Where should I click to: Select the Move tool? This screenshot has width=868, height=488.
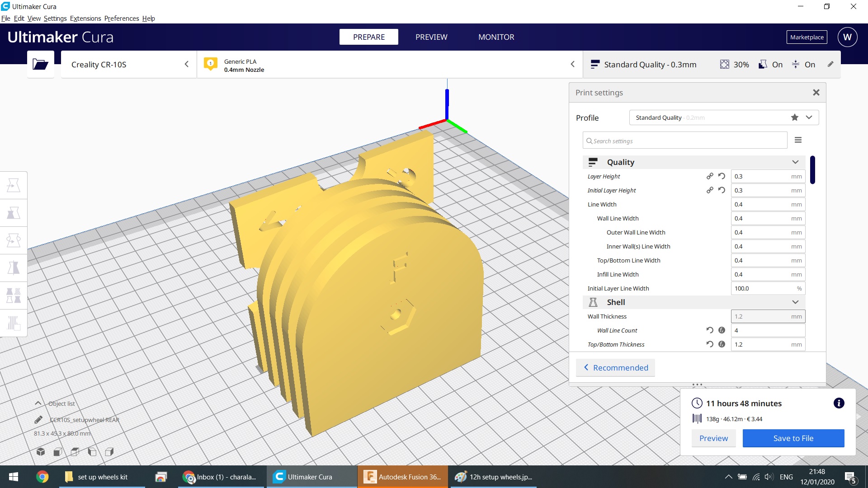[14, 185]
